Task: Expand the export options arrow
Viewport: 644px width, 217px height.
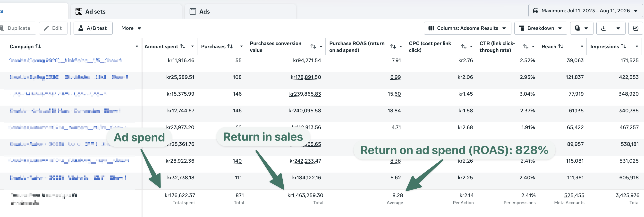Action: 618,28
